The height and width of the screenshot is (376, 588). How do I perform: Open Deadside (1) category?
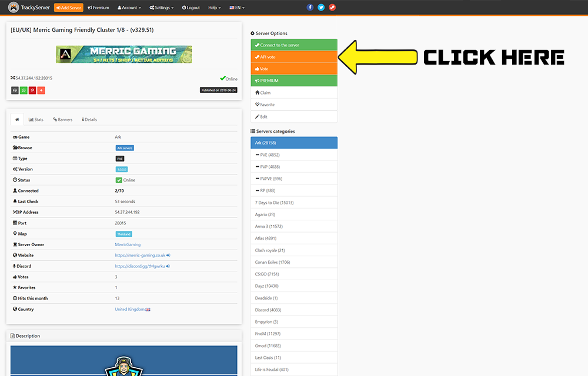point(294,298)
